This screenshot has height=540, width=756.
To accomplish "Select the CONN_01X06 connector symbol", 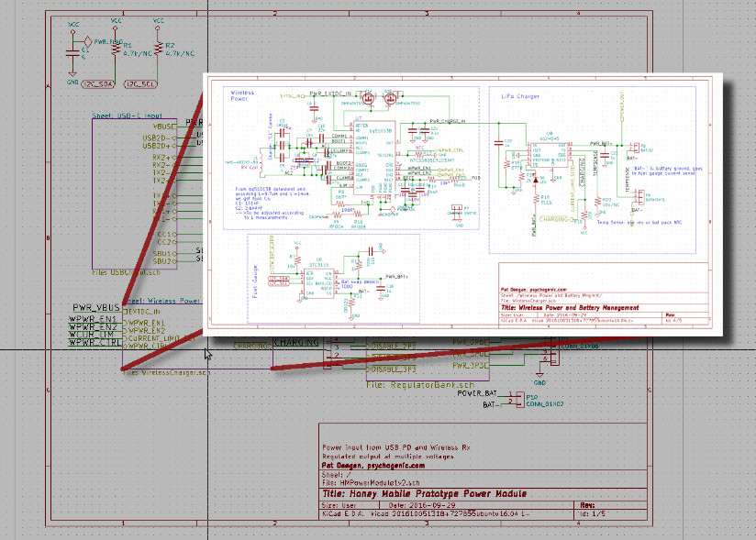I will point(554,351).
